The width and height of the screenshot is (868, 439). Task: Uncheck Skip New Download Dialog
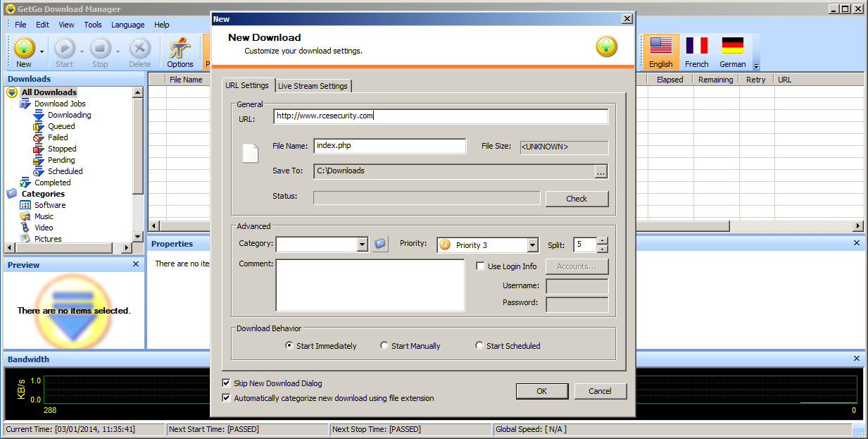[x=226, y=383]
